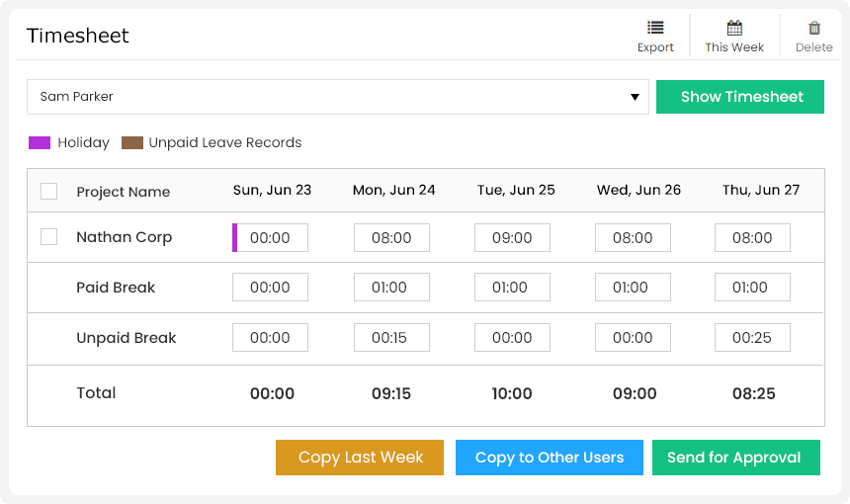Click the purple Holiday legend swatch

pos(39,142)
